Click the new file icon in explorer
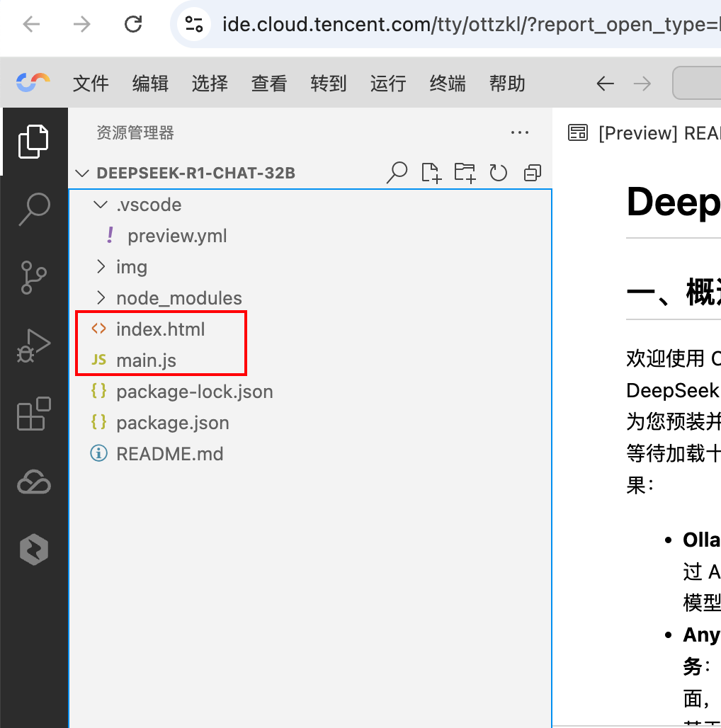 tap(431, 173)
